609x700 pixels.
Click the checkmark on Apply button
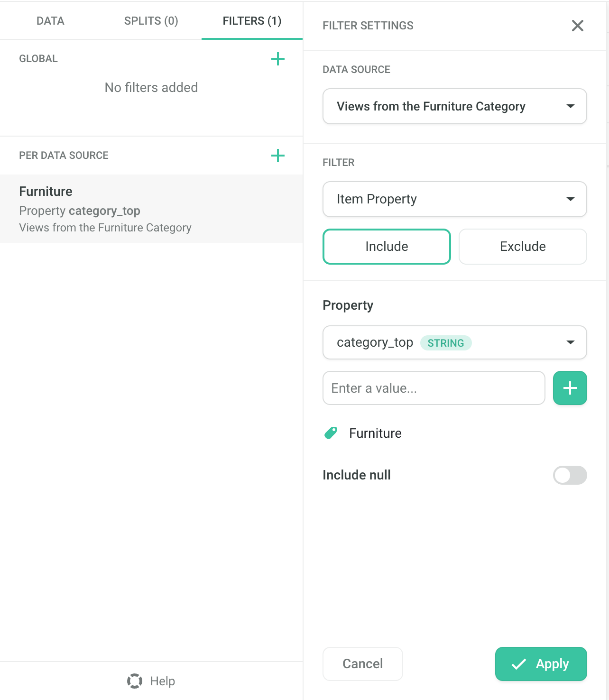point(519,664)
